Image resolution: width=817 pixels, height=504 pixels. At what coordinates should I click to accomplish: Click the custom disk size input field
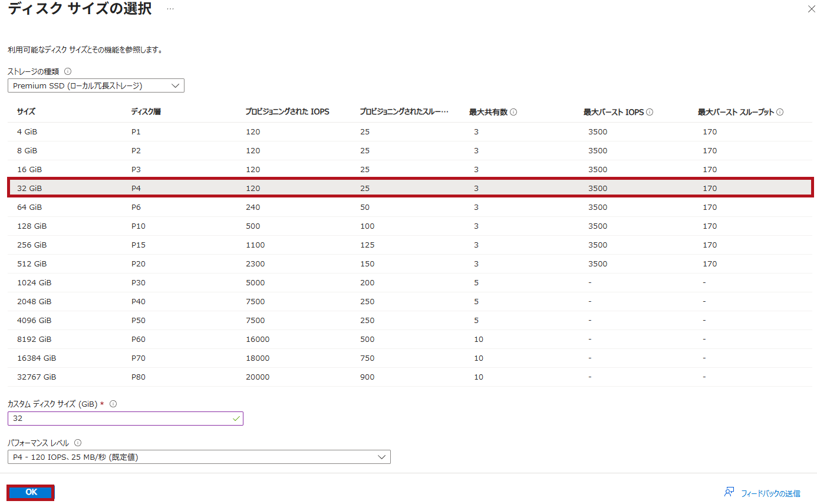click(125, 419)
